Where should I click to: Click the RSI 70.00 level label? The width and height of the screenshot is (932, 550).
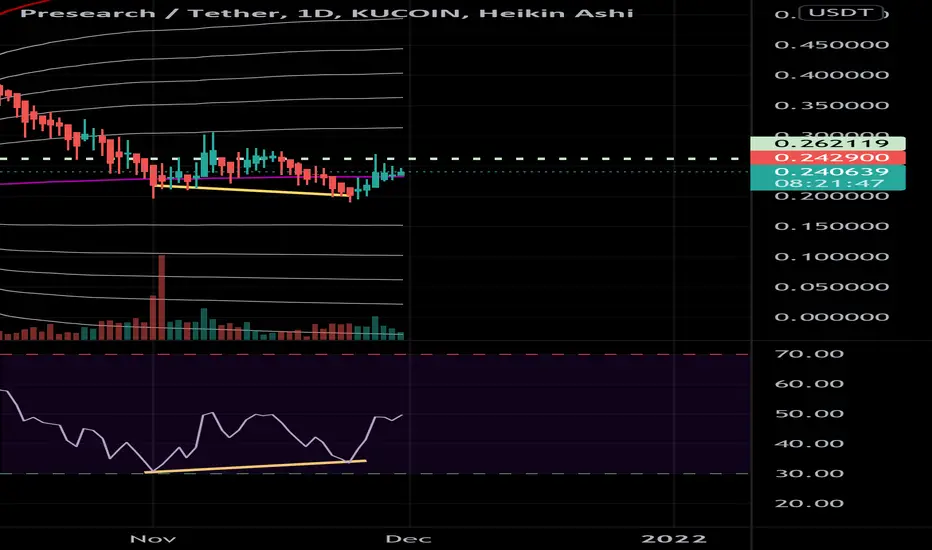(809, 354)
